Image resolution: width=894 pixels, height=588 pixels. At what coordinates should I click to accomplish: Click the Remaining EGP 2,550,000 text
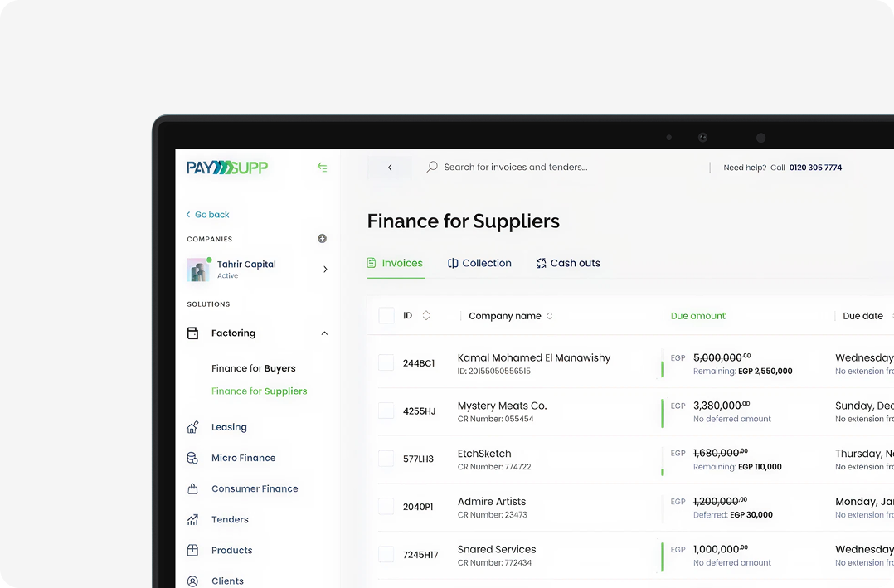pos(743,372)
